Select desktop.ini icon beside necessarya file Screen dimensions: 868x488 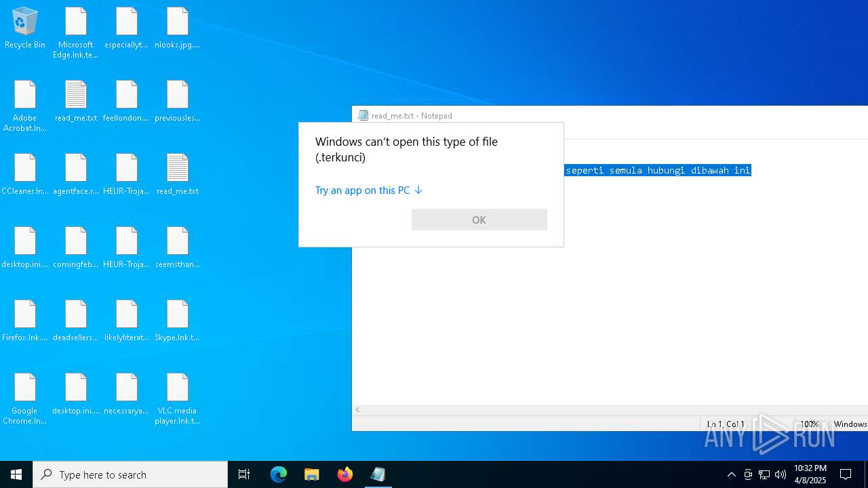tap(76, 394)
